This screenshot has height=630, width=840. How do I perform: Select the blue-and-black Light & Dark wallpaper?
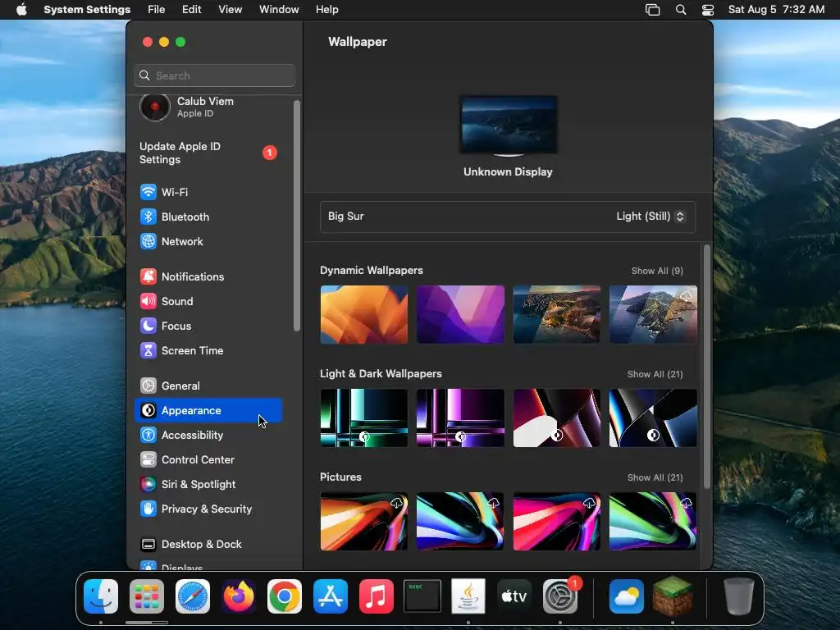(x=653, y=418)
